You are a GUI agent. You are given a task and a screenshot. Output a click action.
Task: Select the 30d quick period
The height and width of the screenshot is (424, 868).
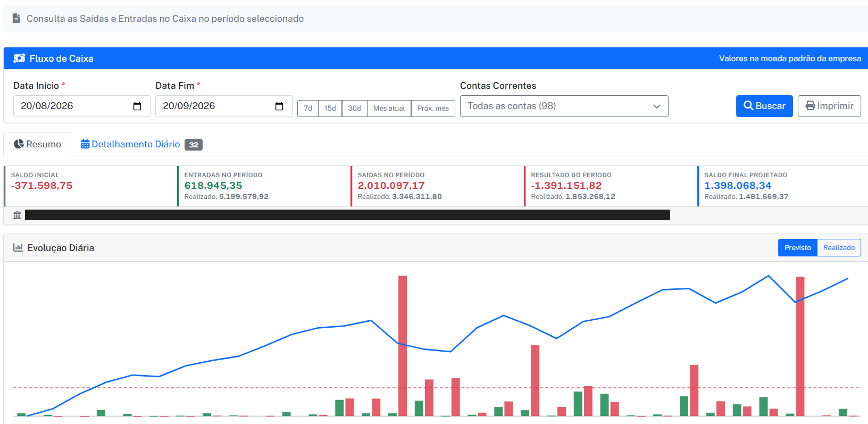[355, 109]
